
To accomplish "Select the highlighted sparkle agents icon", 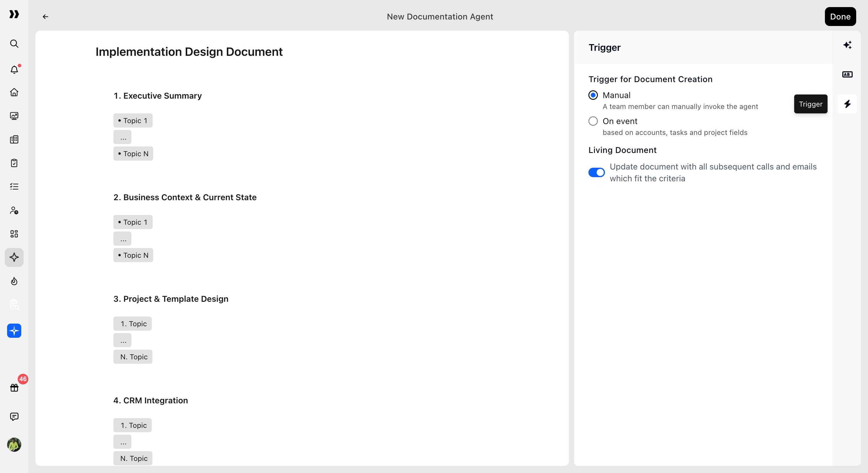I will (14, 257).
